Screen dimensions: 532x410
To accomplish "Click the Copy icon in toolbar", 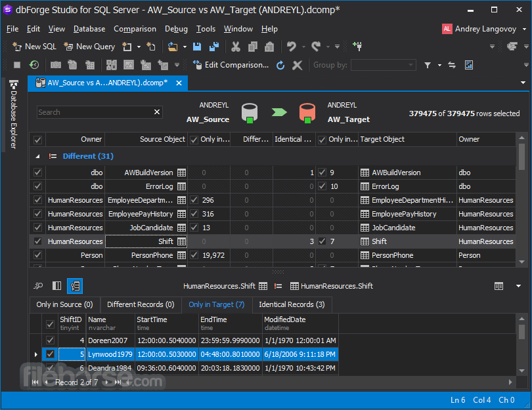I will tap(253, 47).
